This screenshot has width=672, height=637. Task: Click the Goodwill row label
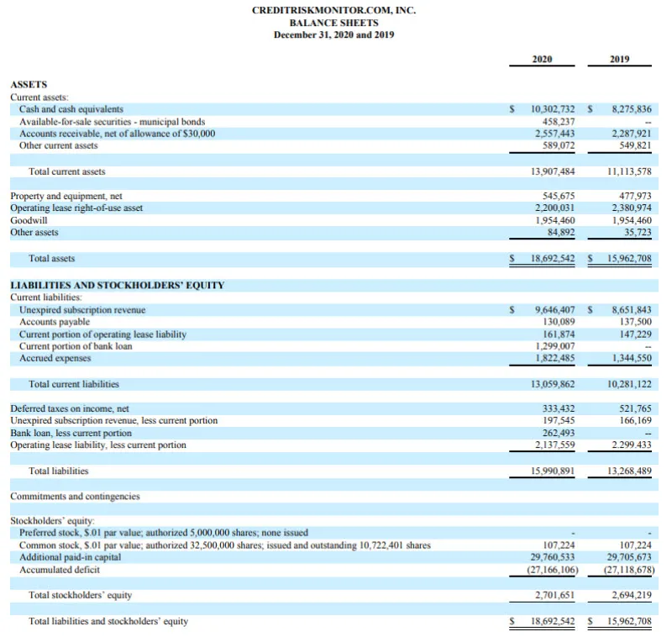pos(29,220)
